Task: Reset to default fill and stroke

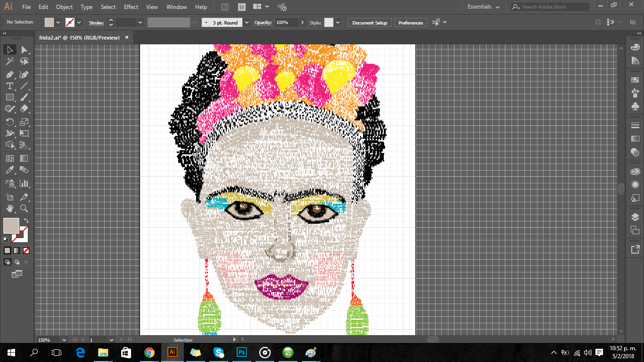Action: pos(6,239)
